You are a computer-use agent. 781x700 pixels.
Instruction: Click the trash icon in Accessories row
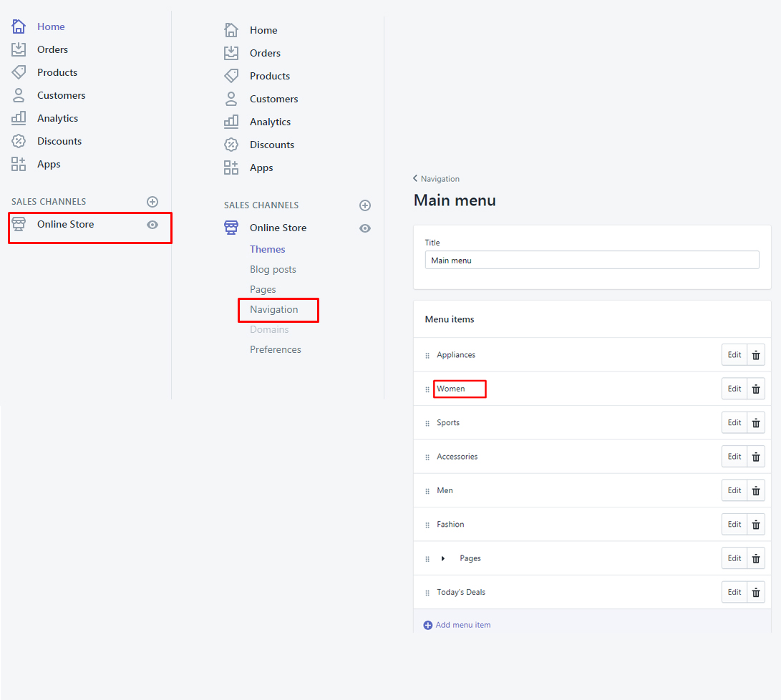pyautogui.click(x=756, y=457)
